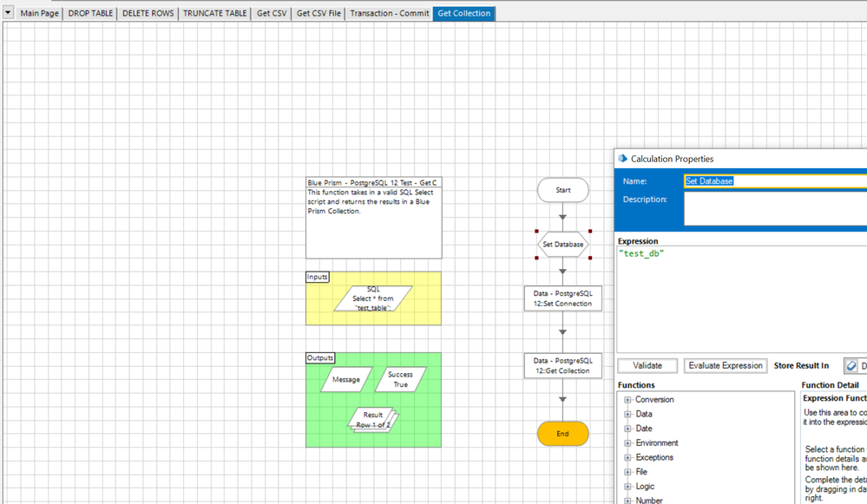Expand the Conversion functions node

[x=627, y=400]
